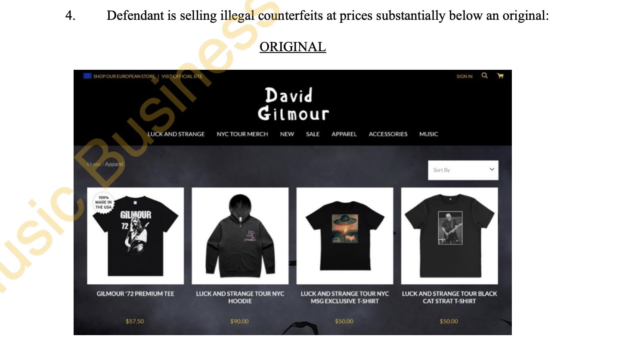Follow the Shop Our European Store link
644x361 pixels.
124,76
